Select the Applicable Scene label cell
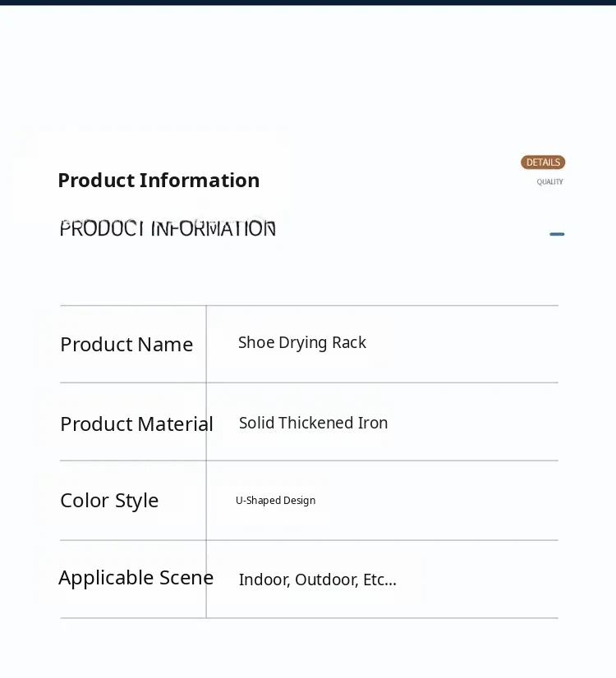 click(x=136, y=578)
